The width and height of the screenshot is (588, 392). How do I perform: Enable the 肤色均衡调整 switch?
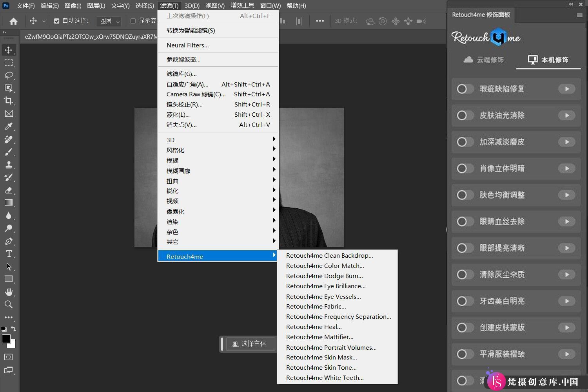pyautogui.click(x=465, y=195)
